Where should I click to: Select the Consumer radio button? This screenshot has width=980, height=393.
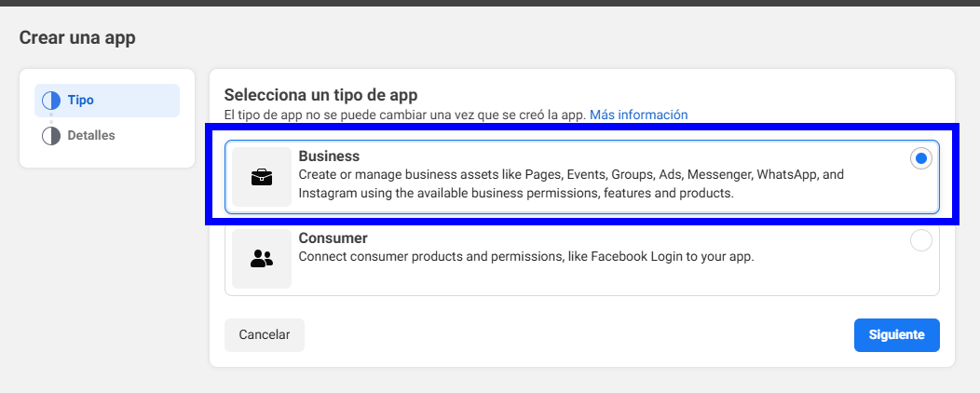pos(920,241)
